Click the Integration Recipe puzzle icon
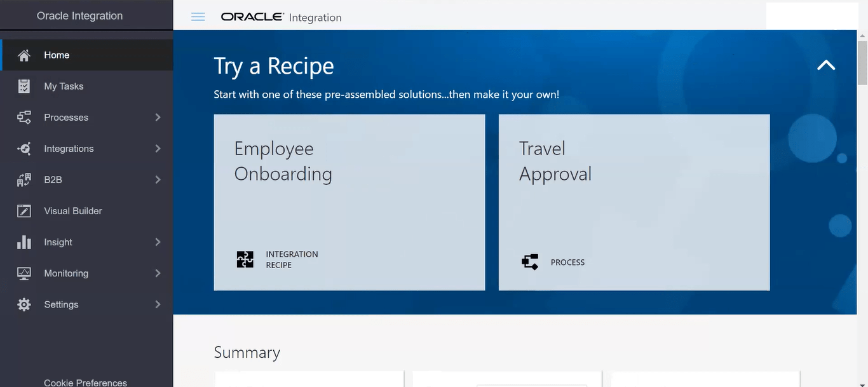 245,259
